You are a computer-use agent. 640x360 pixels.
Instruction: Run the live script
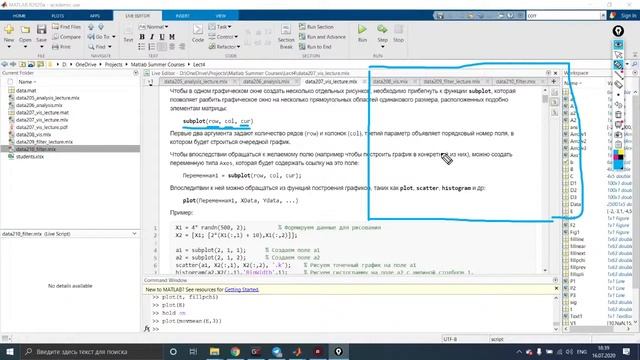point(362,33)
